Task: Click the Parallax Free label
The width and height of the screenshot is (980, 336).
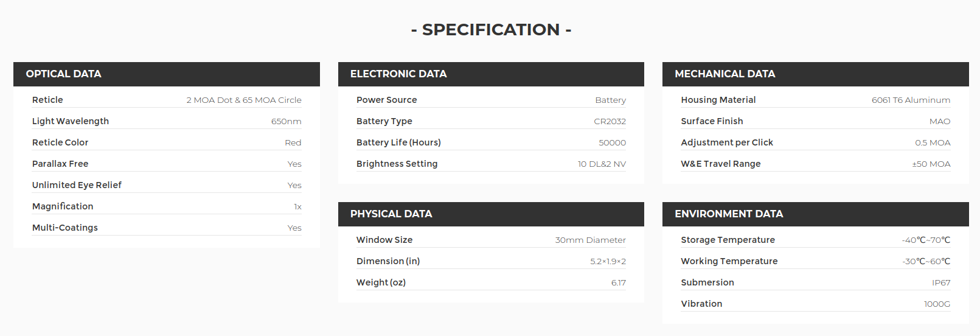Action: click(x=60, y=164)
